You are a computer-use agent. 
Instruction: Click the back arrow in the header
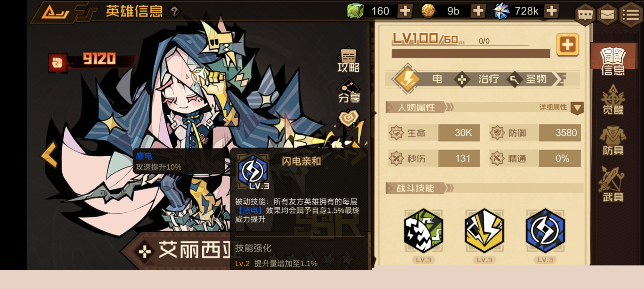point(55,11)
